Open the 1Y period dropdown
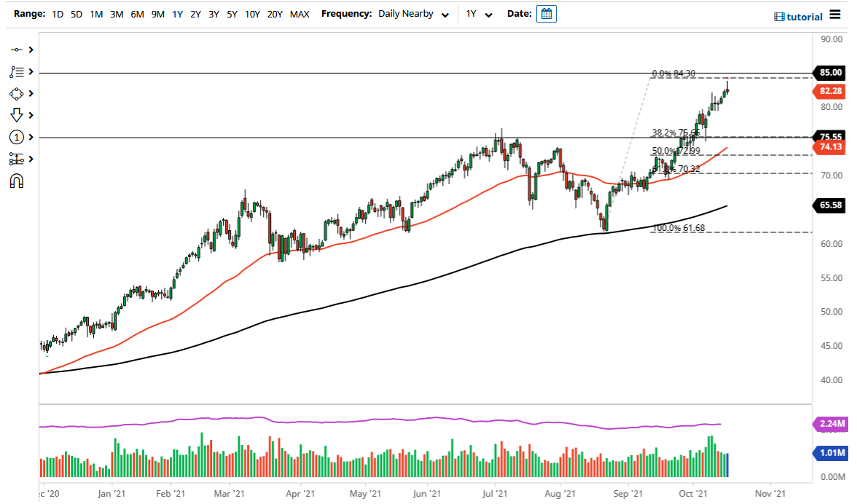 (x=479, y=14)
